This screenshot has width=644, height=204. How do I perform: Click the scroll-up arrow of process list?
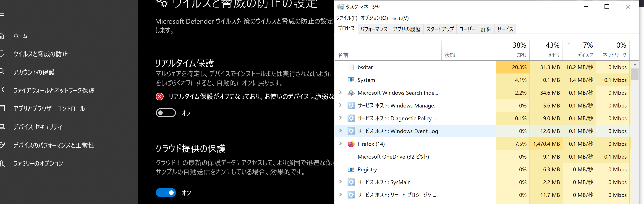coord(635,65)
